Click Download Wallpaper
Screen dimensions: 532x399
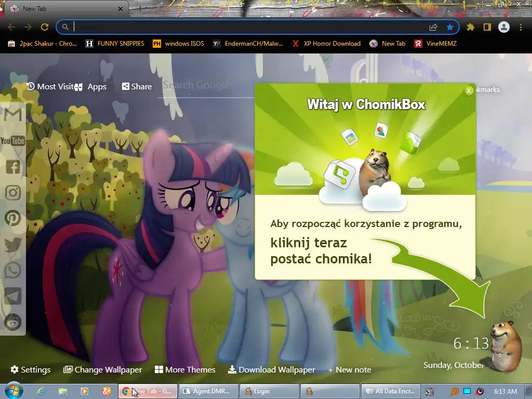[271, 369]
